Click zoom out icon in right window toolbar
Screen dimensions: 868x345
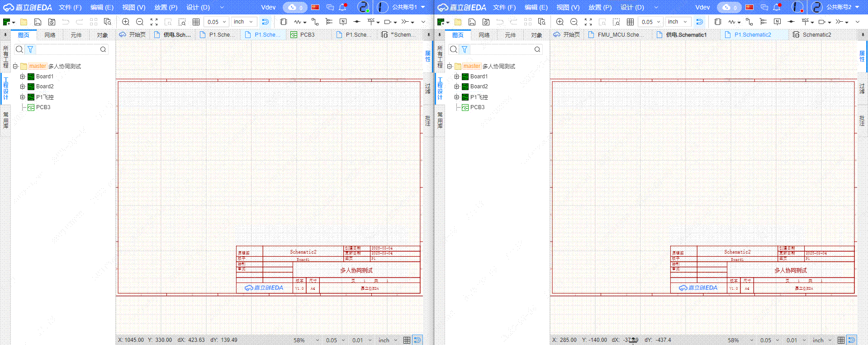(x=574, y=22)
